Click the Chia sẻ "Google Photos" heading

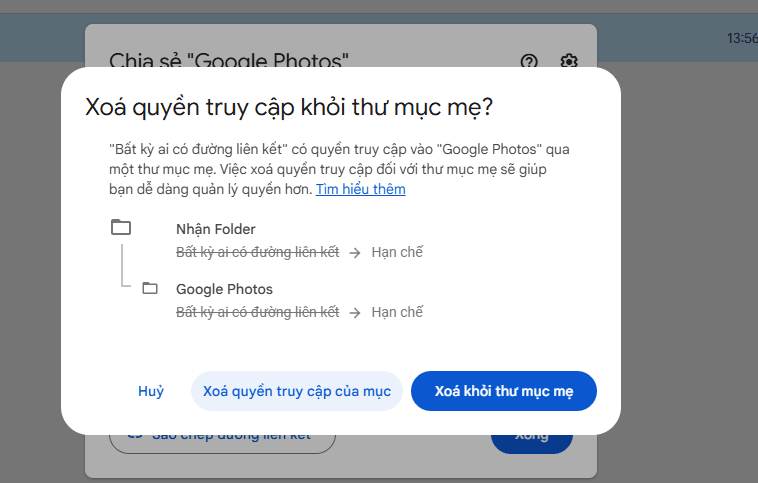(229, 61)
